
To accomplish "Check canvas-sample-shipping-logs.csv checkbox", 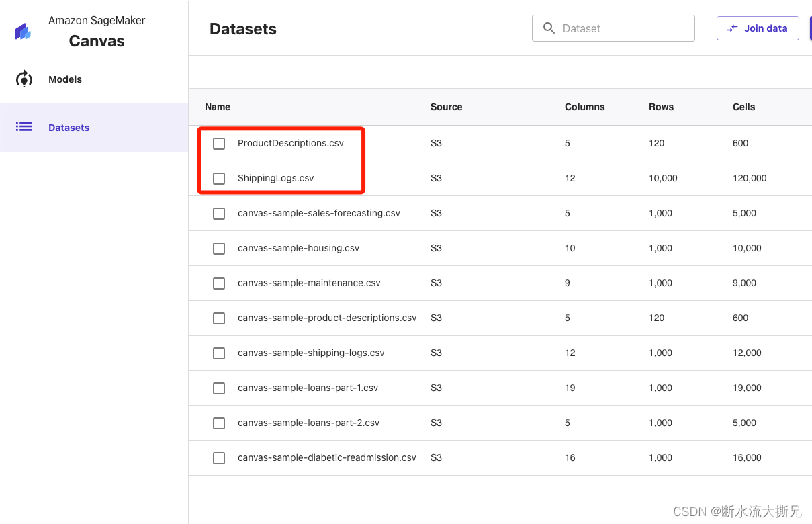I will tap(219, 353).
